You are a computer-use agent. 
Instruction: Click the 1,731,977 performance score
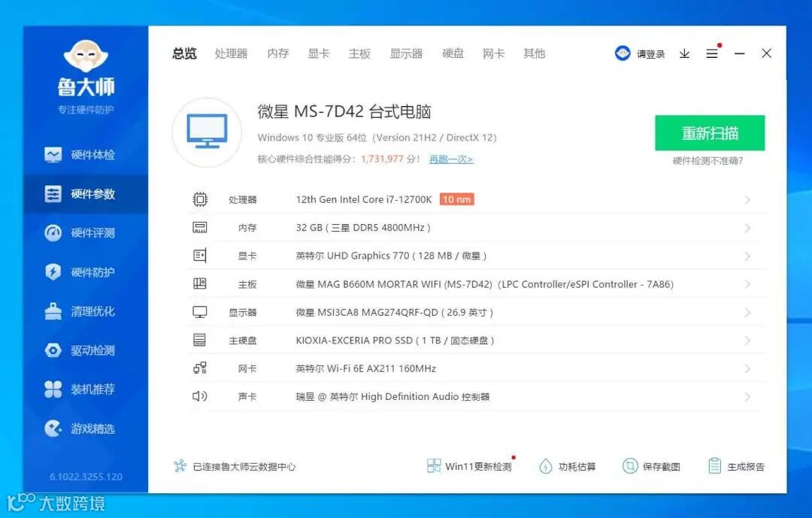[382, 159]
